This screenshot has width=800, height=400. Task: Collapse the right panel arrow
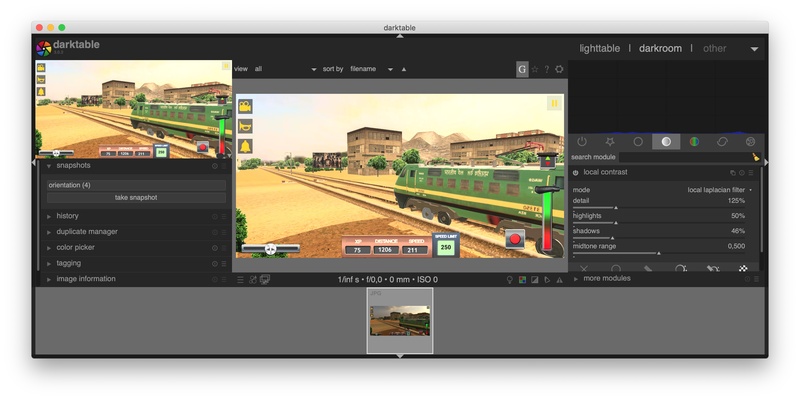tap(766, 162)
